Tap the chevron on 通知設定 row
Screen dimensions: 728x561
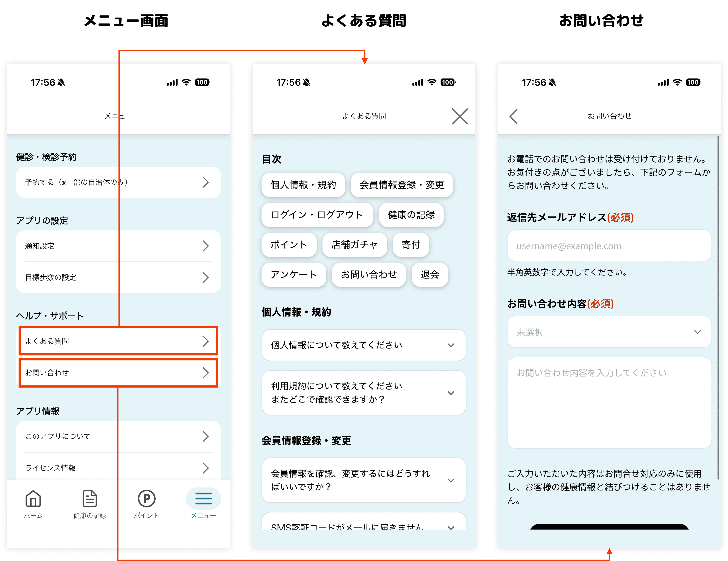point(206,246)
